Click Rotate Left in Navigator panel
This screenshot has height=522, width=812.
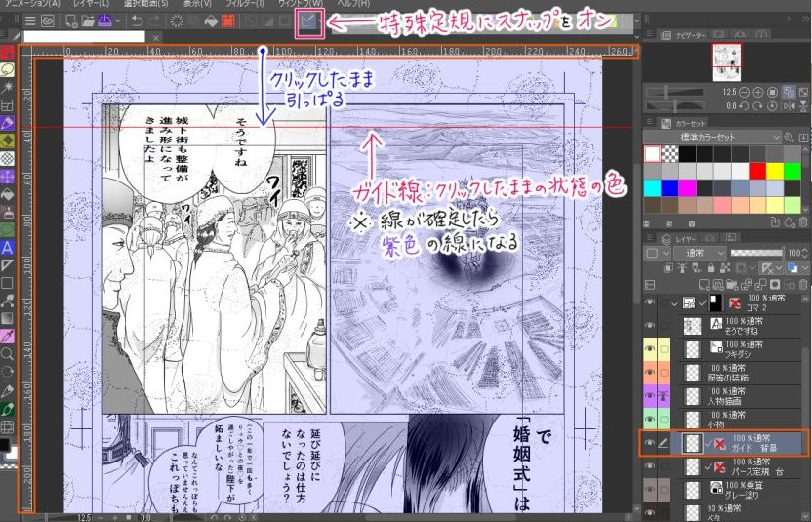[744, 106]
